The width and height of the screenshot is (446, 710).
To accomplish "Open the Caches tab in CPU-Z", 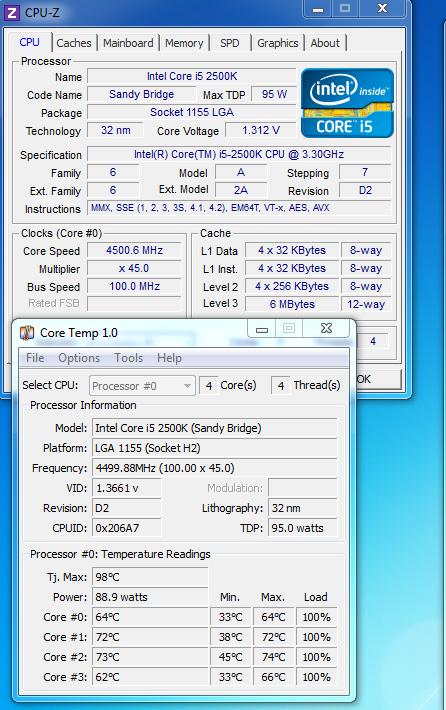I will (x=74, y=43).
